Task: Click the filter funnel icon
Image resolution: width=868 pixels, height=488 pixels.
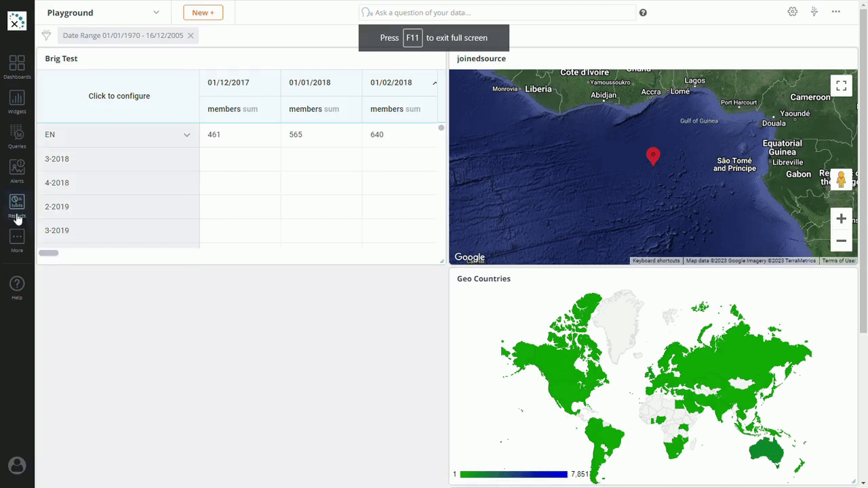Action: tap(46, 35)
